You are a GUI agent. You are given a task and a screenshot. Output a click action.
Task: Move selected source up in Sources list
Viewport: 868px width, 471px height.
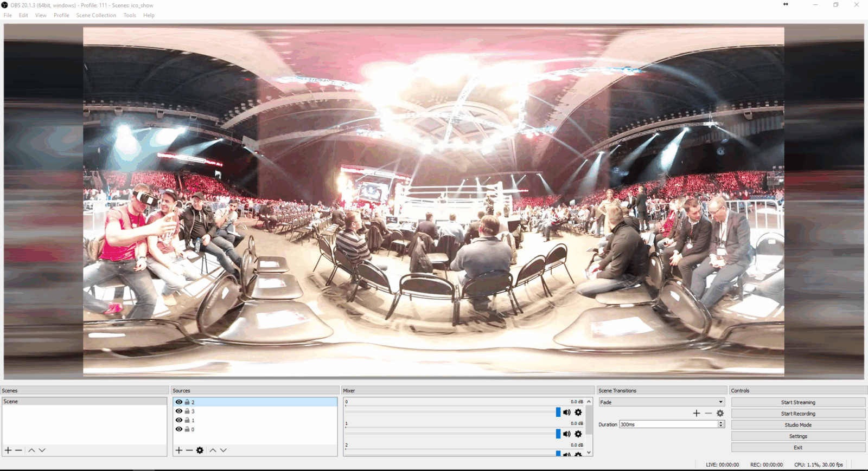point(213,450)
